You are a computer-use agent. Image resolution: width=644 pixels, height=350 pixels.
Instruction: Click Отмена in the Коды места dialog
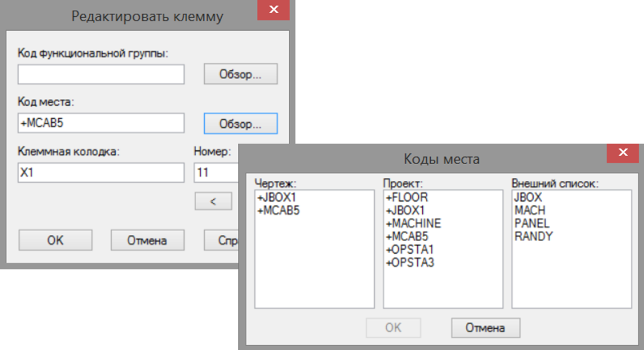[x=486, y=328]
